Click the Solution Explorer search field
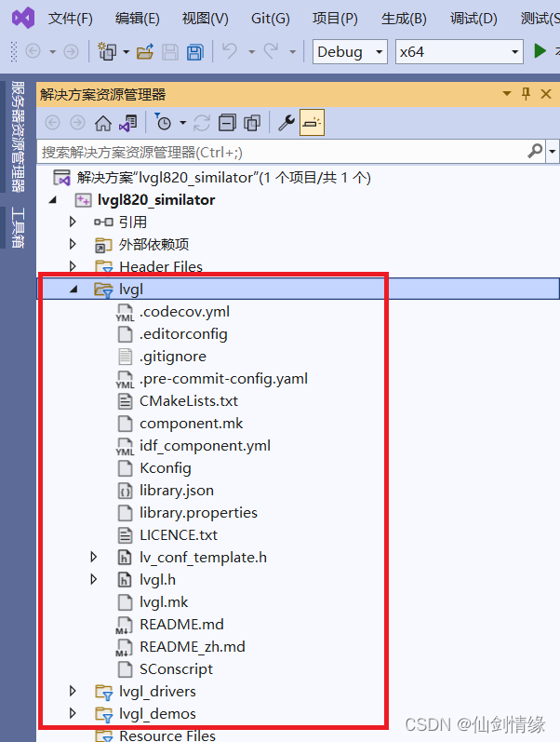The width and height of the screenshot is (560, 742). [x=282, y=152]
